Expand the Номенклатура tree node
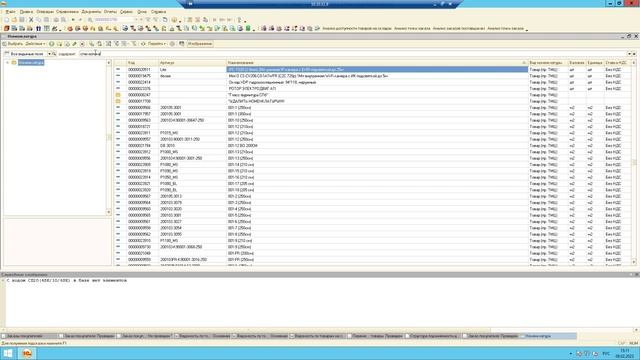The image size is (640, 360). (x=7, y=62)
